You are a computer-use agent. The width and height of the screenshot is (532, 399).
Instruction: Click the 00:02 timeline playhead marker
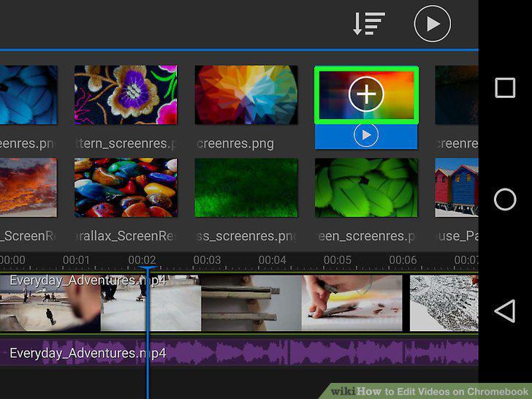(148, 268)
